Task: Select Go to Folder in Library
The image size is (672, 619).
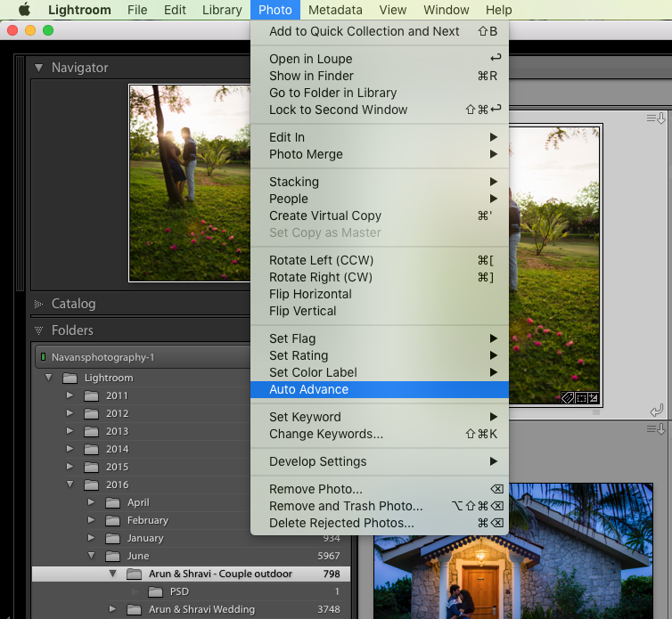Action: (380, 93)
